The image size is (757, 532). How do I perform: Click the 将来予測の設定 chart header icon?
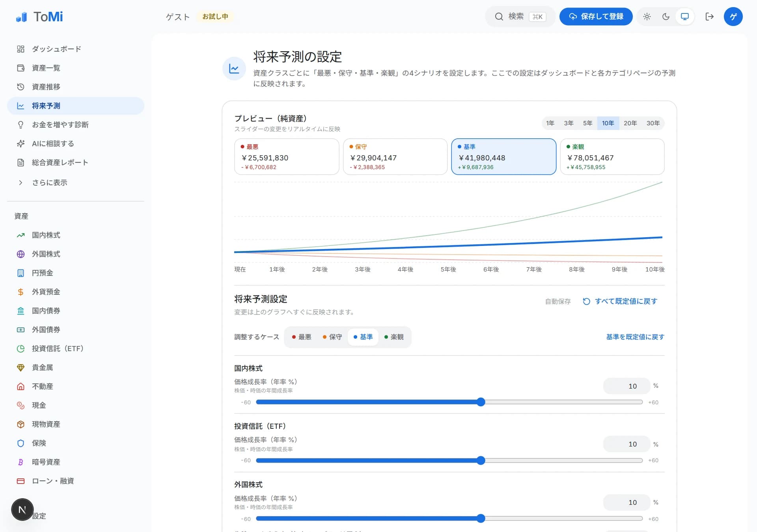[234, 69]
